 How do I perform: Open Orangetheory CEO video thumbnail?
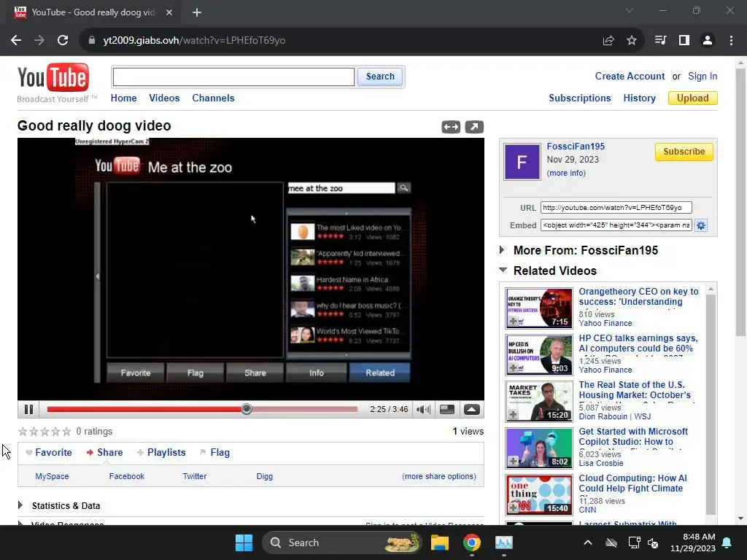(x=539, y=308)
